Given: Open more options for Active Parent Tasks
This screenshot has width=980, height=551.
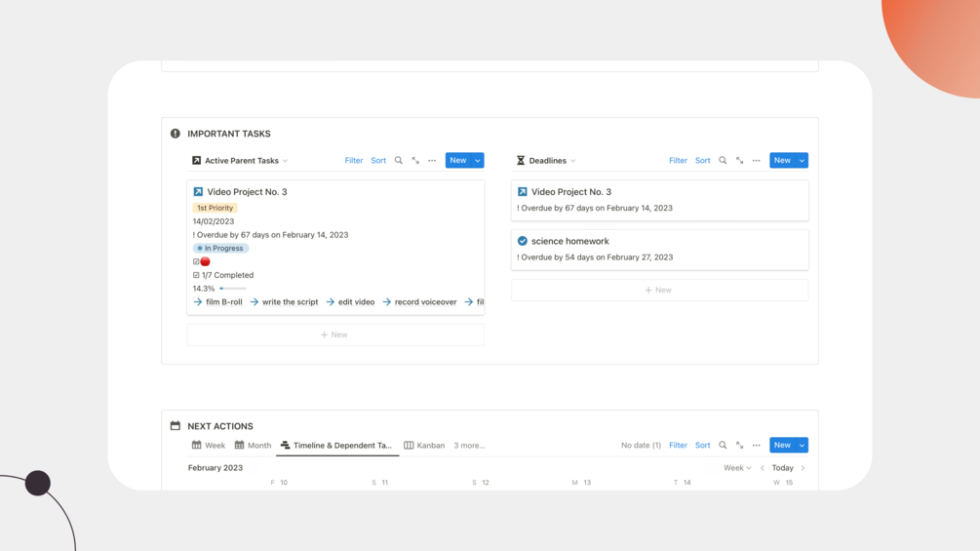Looking at the screenshot, I should tap(432, 161).
